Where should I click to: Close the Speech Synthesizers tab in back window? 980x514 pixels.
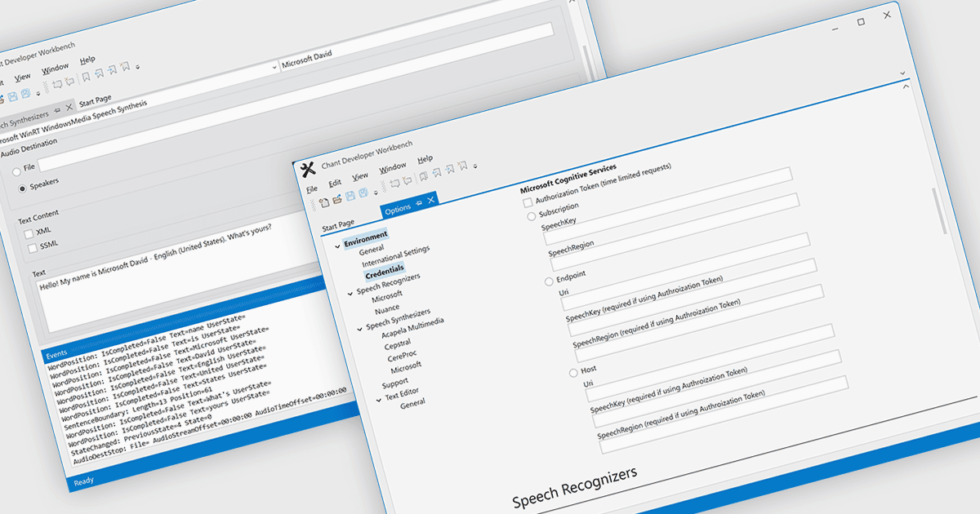click(x=69, y=107)
